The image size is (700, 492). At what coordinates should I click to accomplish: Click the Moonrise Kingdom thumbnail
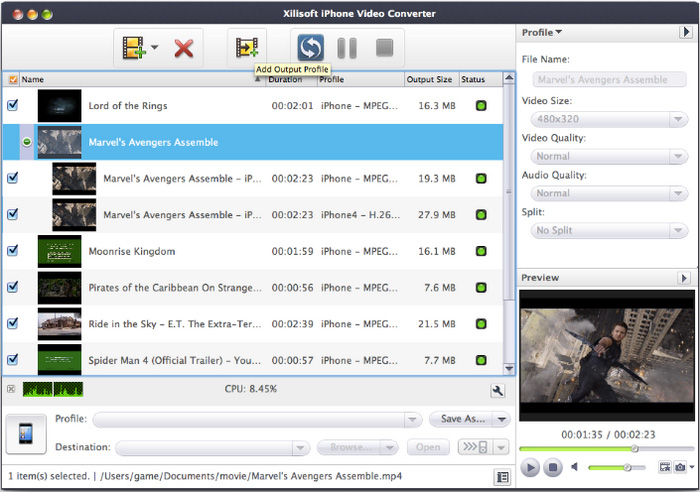click(x=59, y=251)
